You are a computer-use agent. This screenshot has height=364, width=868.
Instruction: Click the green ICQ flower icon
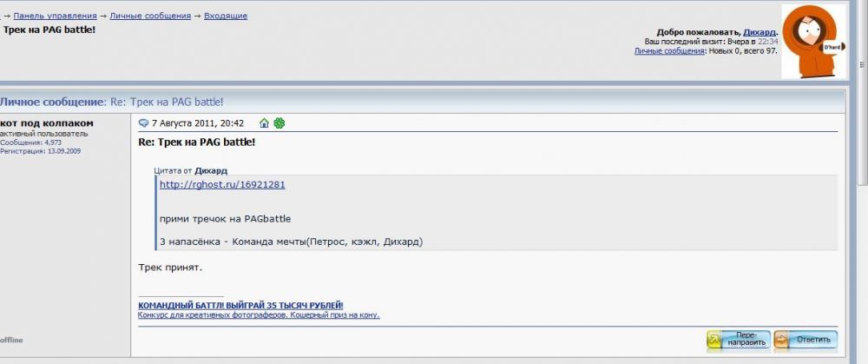click(279, 123)
